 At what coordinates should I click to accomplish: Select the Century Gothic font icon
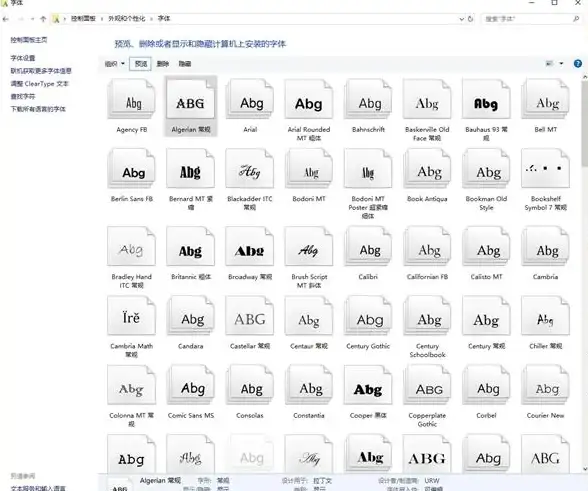[x=368, y=316]
